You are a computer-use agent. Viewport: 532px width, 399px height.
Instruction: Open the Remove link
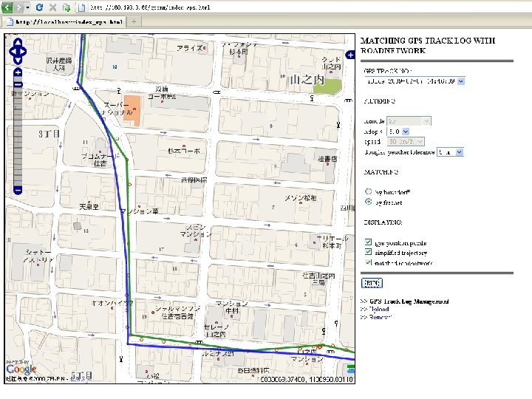coord(380,317)
